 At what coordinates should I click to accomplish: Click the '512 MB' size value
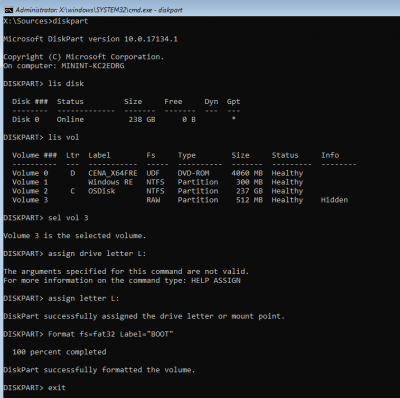tap(249, 200)
